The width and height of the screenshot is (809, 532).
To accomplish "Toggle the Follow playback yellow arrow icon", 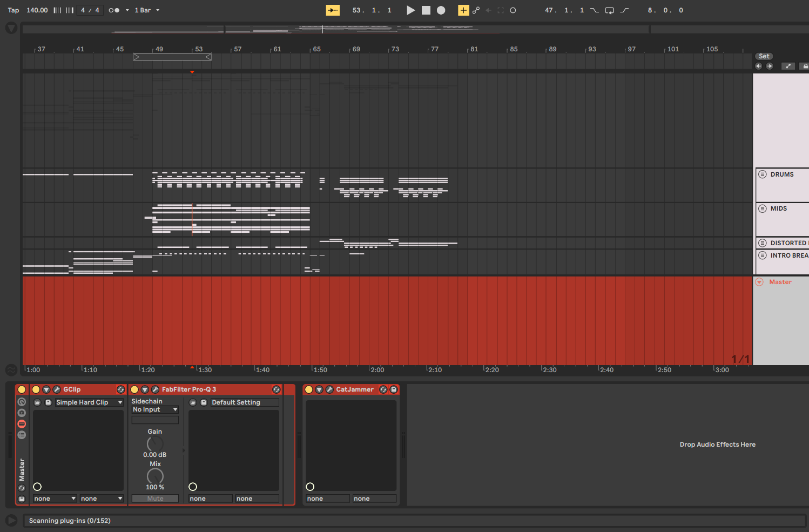I will (333, 10).
